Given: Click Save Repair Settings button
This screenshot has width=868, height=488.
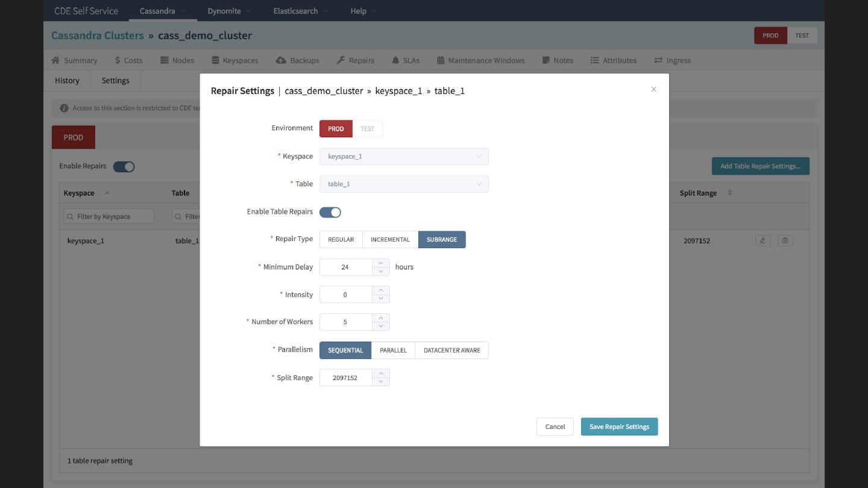Looking at the screenshot, I should point(619,427).
